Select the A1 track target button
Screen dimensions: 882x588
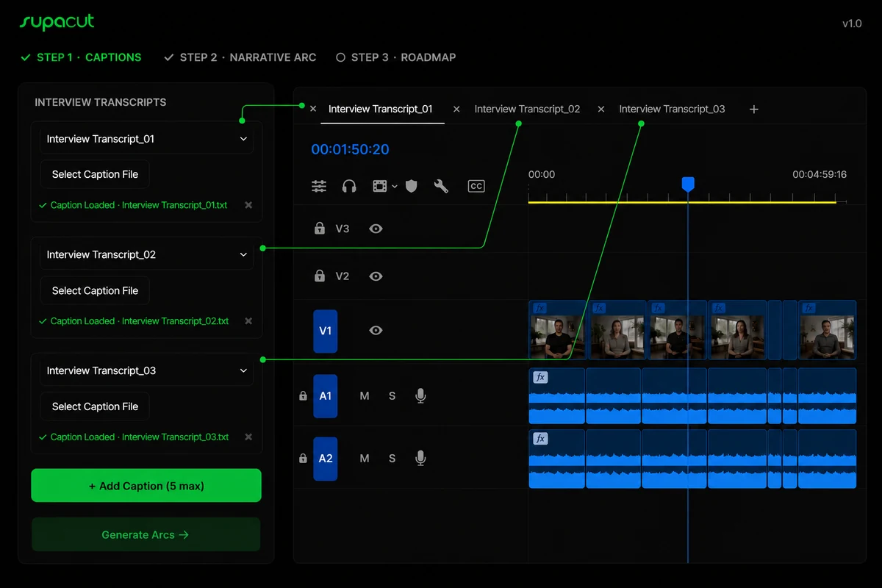[x=325, y=396]
